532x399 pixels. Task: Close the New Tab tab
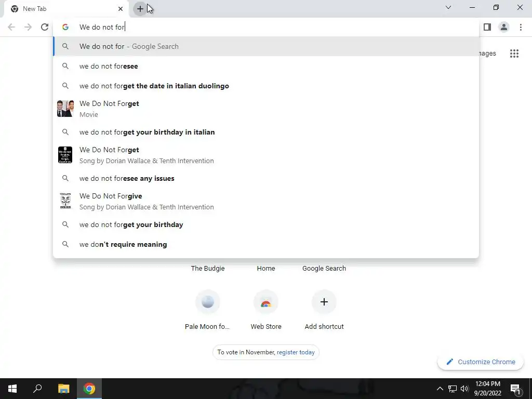[121, 9]
